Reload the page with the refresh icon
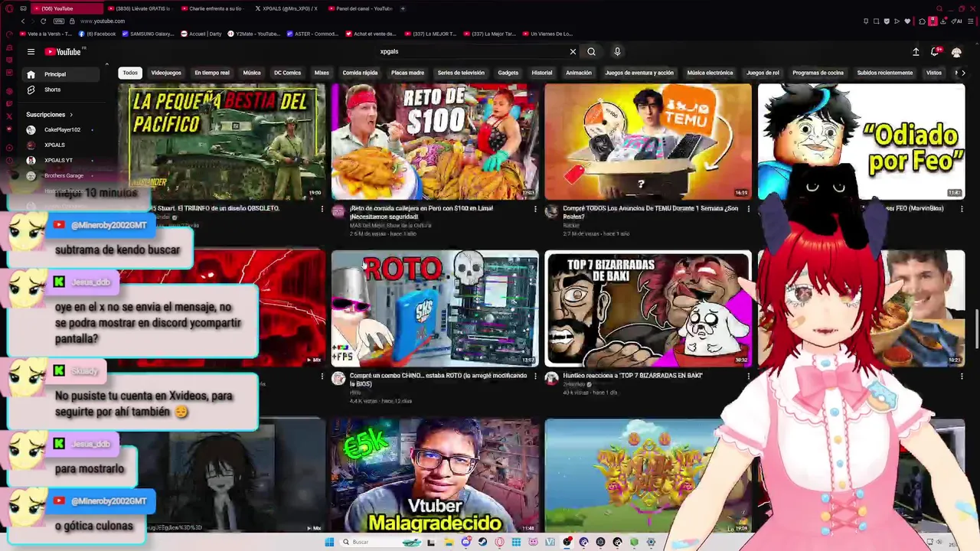This screenshot has width=980, height=551. click(x=43, y=21)
